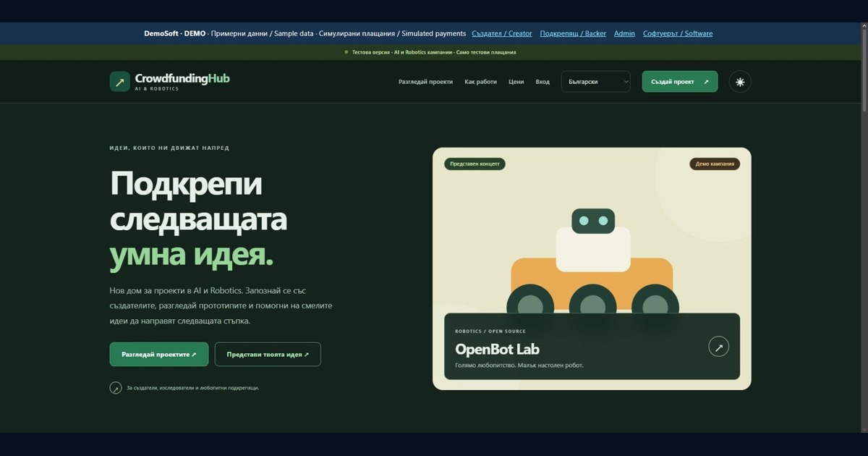
Task: Open the Подкрепящ / Backer demo link
Action: pyautogui.click(x=573, y=33)
